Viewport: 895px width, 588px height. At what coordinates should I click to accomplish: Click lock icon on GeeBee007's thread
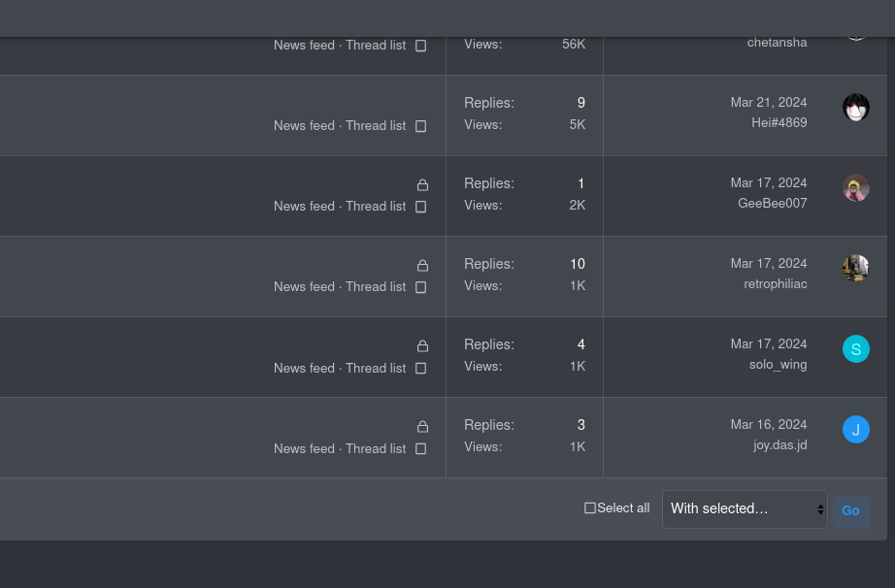[422, 184]
